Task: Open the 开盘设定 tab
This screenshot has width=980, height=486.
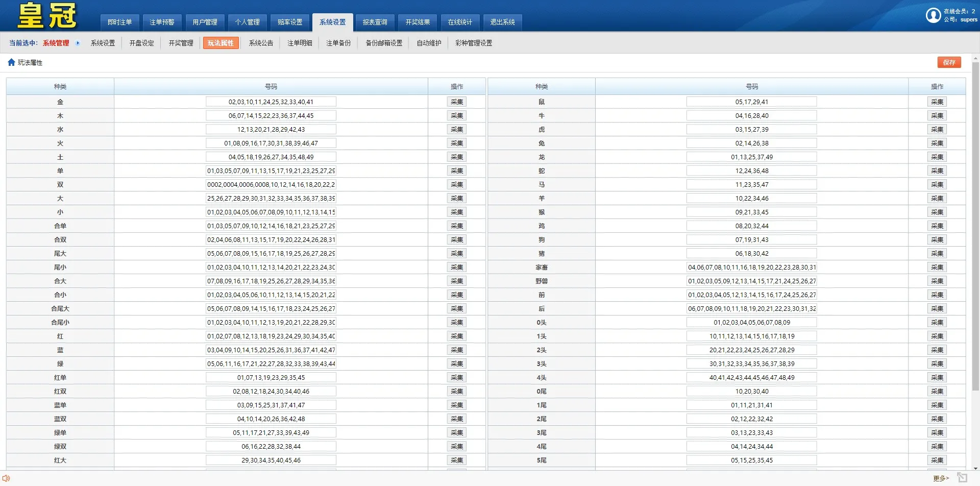Action: 141,43
